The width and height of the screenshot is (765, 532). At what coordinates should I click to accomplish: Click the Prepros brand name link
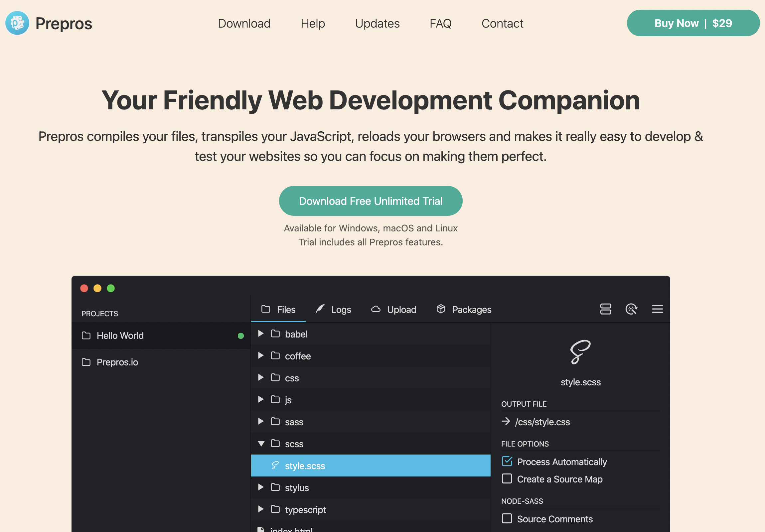(64, 24)
